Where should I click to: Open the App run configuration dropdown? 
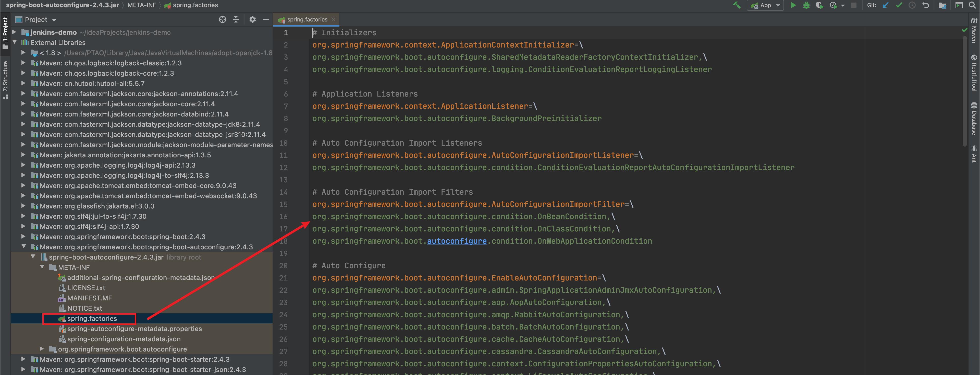(x=765, y=5)
